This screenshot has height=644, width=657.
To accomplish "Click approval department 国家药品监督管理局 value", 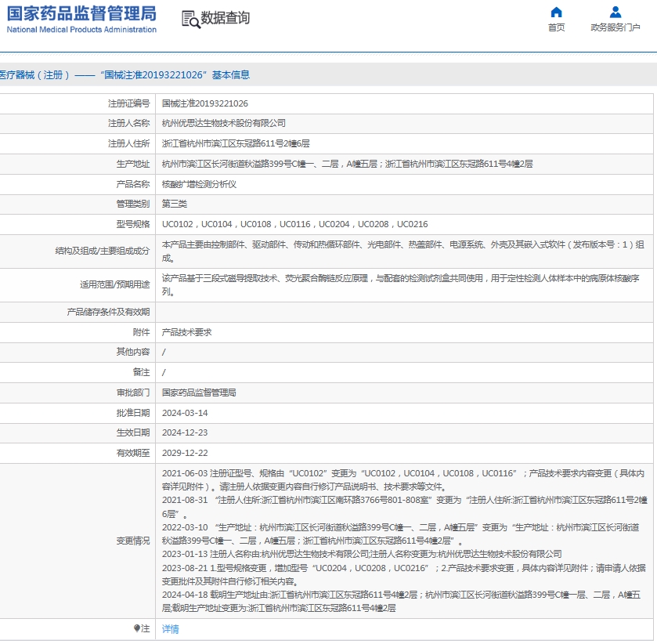I will 199,393.
